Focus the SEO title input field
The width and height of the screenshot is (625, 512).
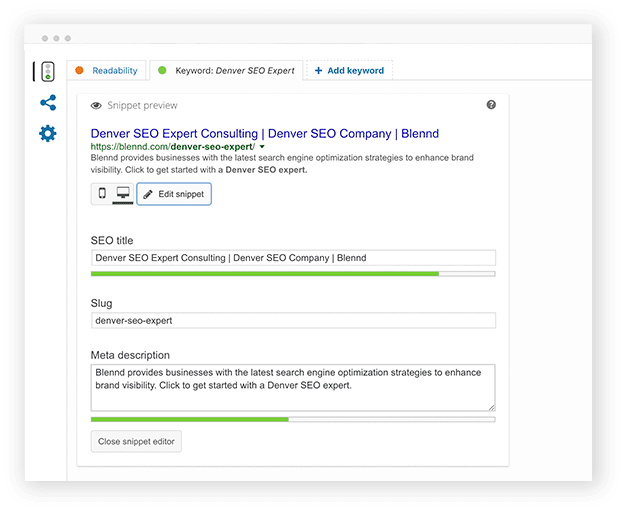coord(293,258)
